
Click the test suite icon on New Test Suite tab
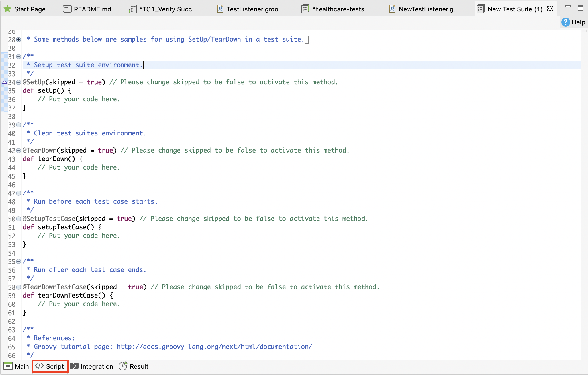pos(480,9)
